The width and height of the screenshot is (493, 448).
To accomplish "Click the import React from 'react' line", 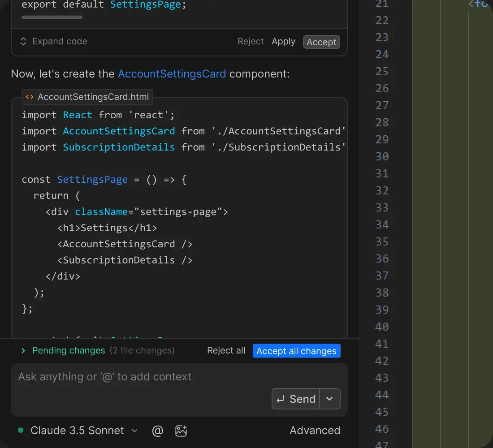I will (x=98, y=115).
